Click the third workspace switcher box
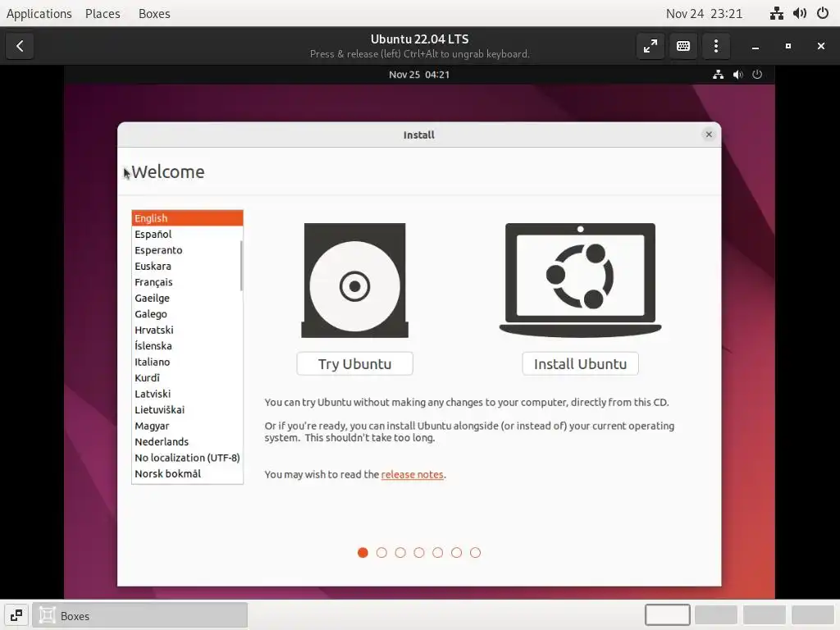The image size is (840, 630). [765, 615]
